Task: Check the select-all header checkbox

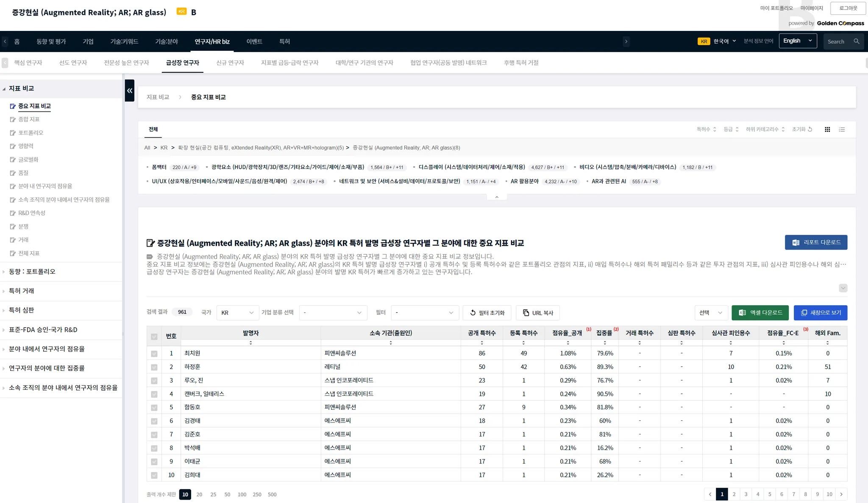Action: (x=154, y=336)
